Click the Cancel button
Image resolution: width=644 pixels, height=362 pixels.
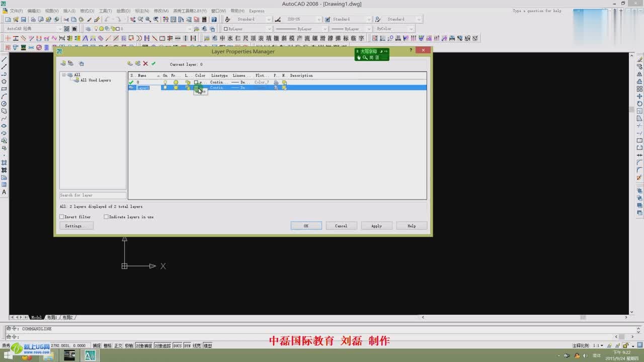(x=341, y=226)
